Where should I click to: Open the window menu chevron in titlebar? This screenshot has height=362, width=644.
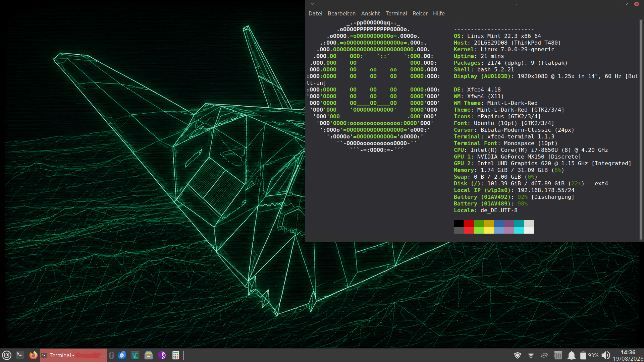(312, 4)
